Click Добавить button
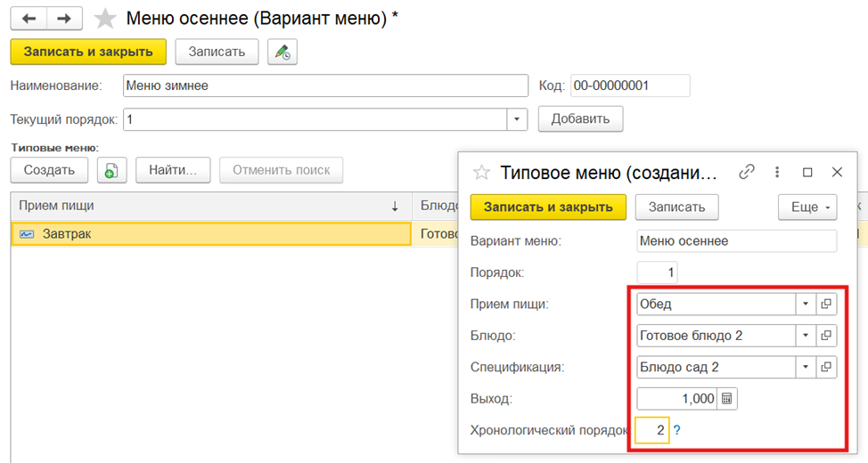868x463 pixels. [581, 119]
